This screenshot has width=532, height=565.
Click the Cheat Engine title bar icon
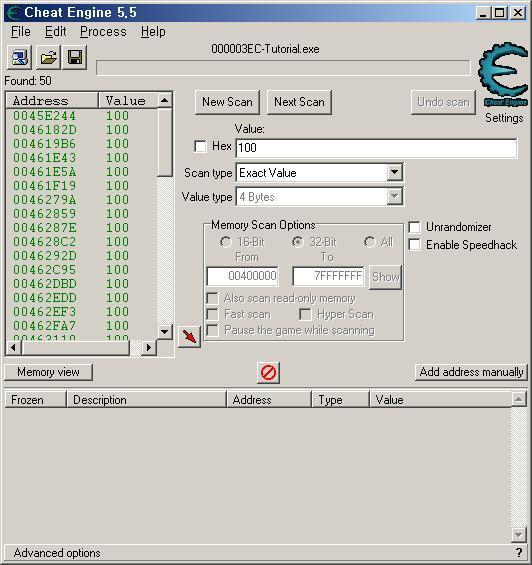(x=13, y=13)
